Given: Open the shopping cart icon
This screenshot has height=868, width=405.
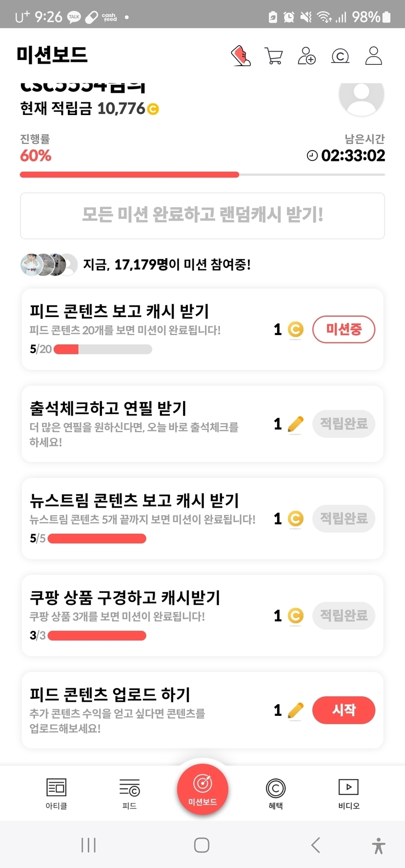Looking at the screenshot, I should pos(273,56).
